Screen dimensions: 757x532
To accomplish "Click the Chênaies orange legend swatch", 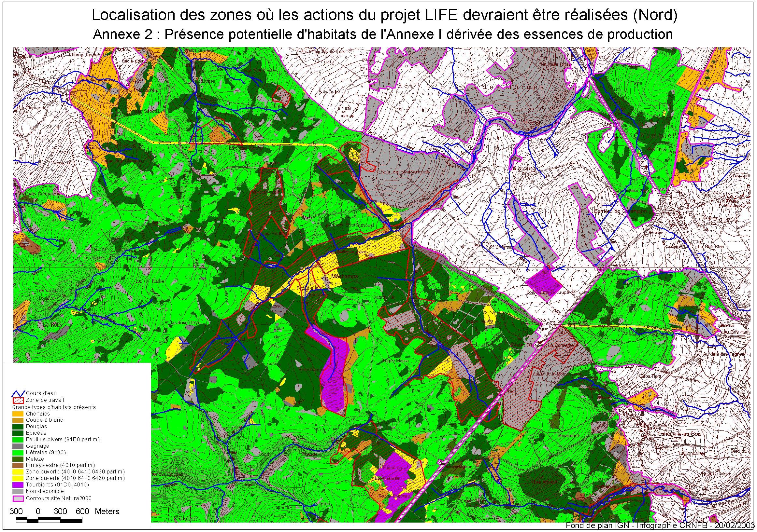I will pos(19,414).
